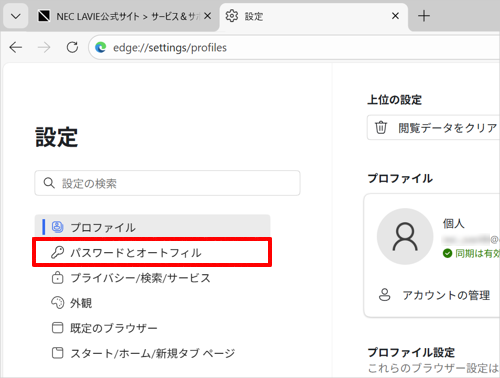This screenshot has width=500, height=378.
Task: Open スタート/ホーム/新規タブ ページ settings
Action: tap(152, 353)
